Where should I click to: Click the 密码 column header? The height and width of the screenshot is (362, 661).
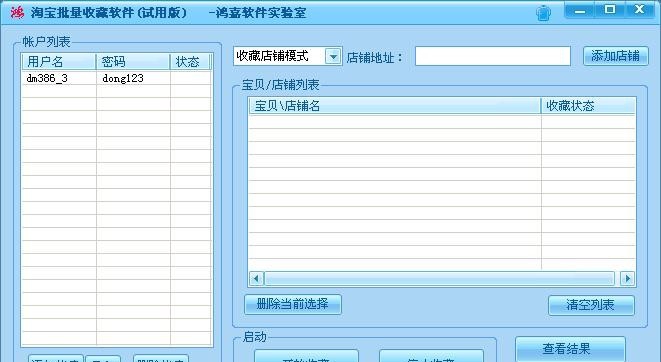133,62
